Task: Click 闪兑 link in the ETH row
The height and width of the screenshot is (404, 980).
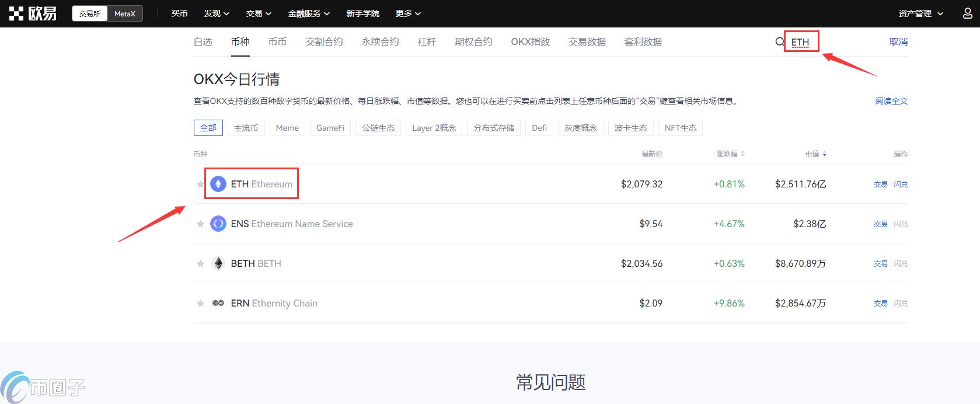Action: [901, 184]
